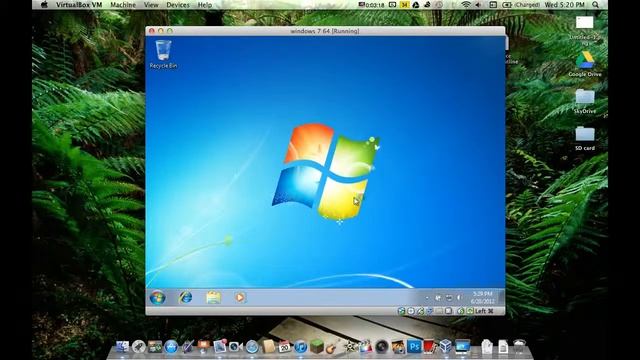This screenshot has height=360, width=640.
Task: Click the Left ⌘ host key indicator
Action: click(x=484, y=311)
